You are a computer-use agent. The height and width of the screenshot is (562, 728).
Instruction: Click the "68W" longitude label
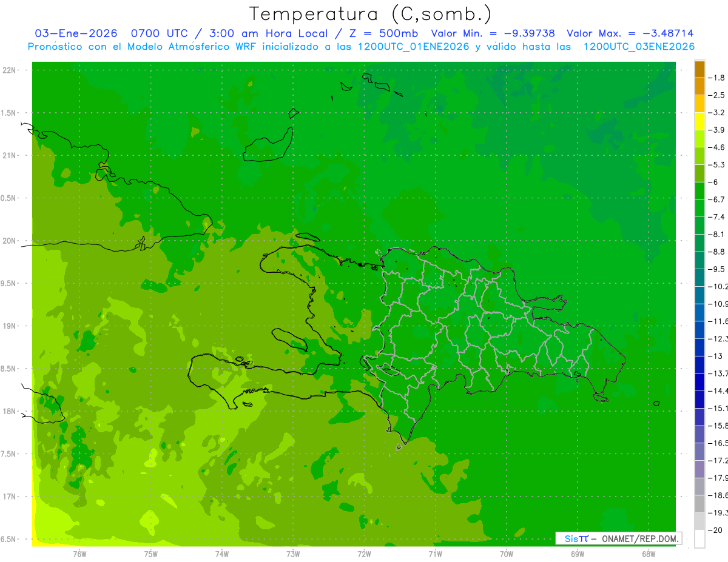point(649,554)
